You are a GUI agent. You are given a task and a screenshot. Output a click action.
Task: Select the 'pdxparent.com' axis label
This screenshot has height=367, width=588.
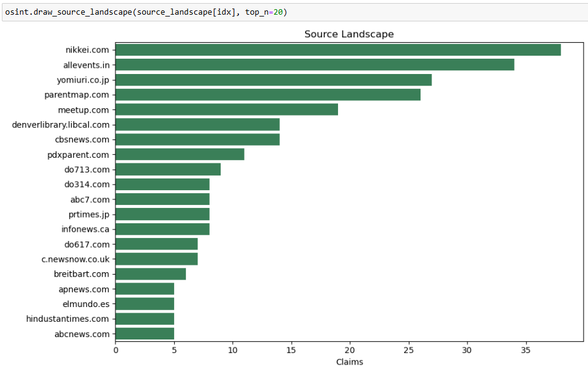[x=78, y=155]
